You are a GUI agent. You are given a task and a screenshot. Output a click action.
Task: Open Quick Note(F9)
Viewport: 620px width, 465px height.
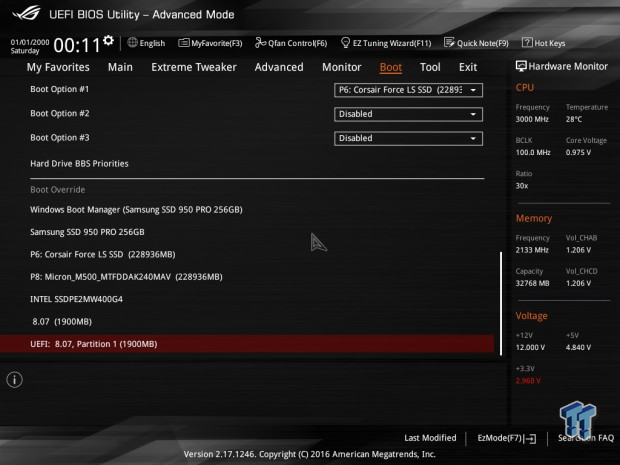(x=483, y=43)
